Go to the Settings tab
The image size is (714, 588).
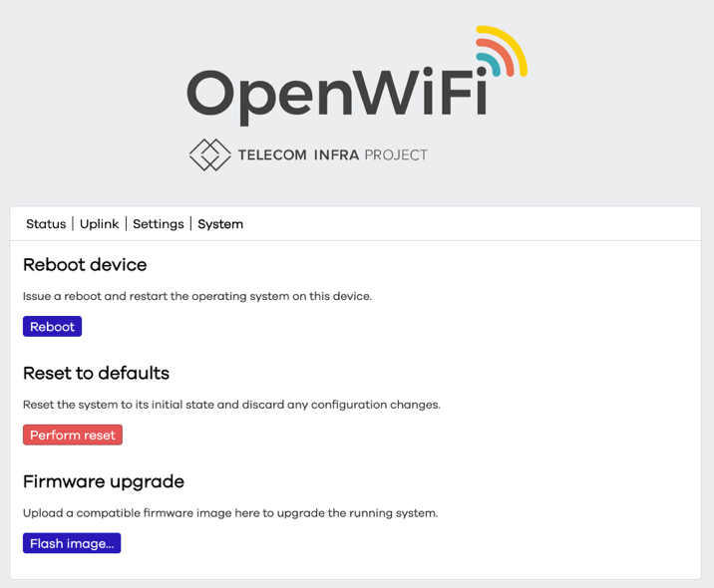[x=159, y=224]
